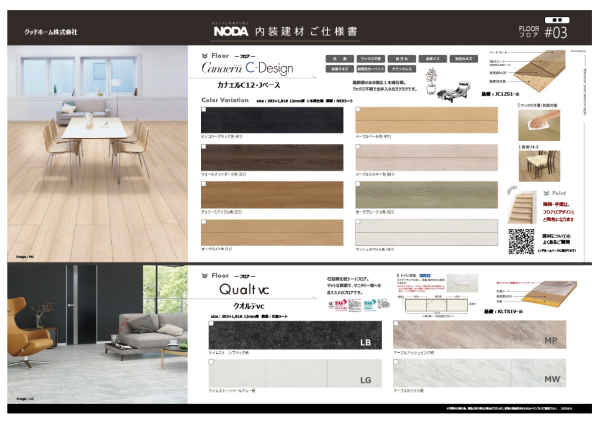Click the living room tile floor photo
Viewport: 600px width, 424px height.
tap(98, 334)
